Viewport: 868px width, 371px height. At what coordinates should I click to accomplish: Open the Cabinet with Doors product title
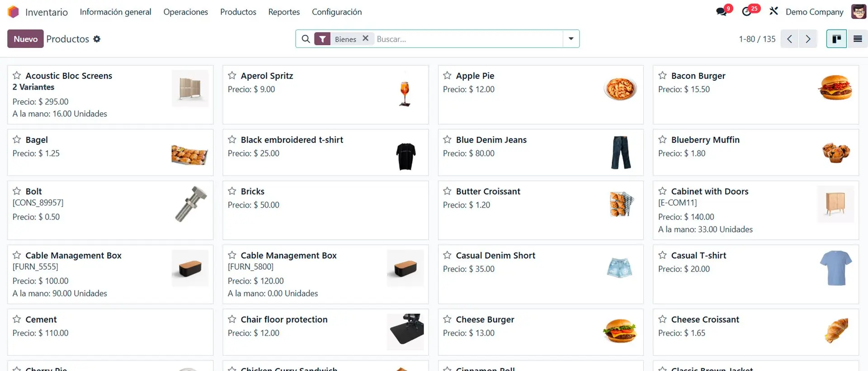[x=710, y=191]
